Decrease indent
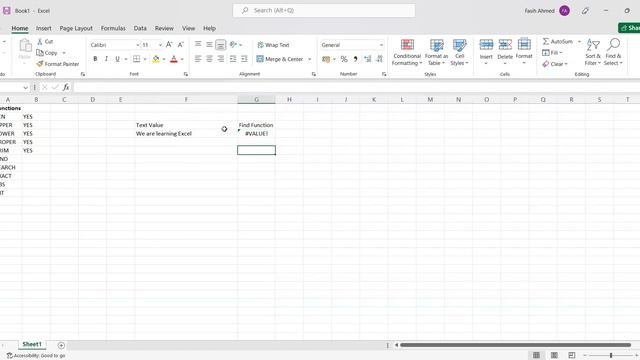This screenshot has width=640, height=360. click(x=233, y=59)
